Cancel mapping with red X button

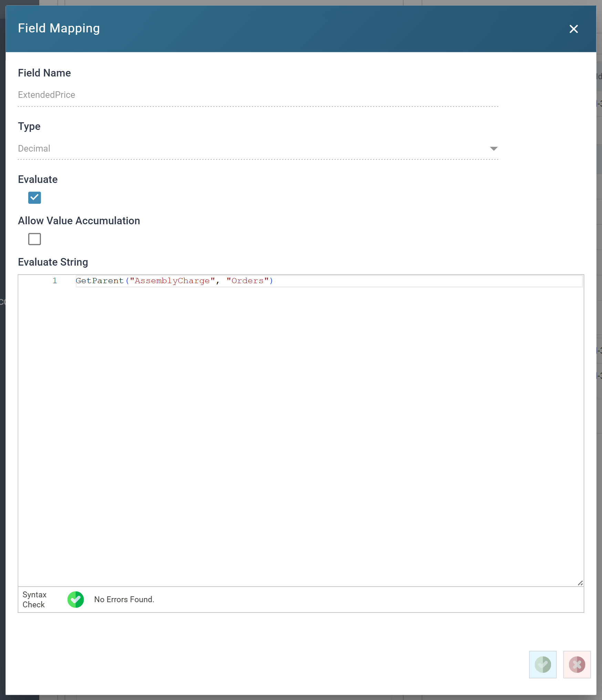pos(577,665)
